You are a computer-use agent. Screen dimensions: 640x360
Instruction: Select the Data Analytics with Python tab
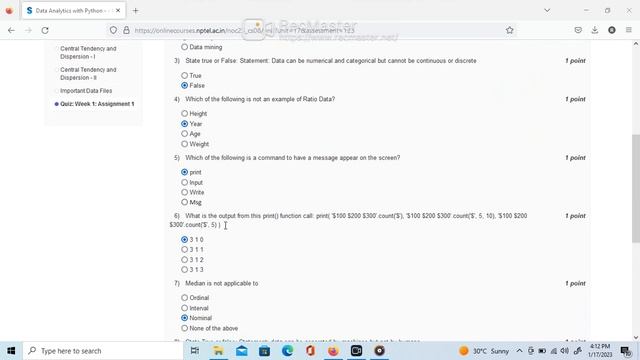click(x=73, y=11)
